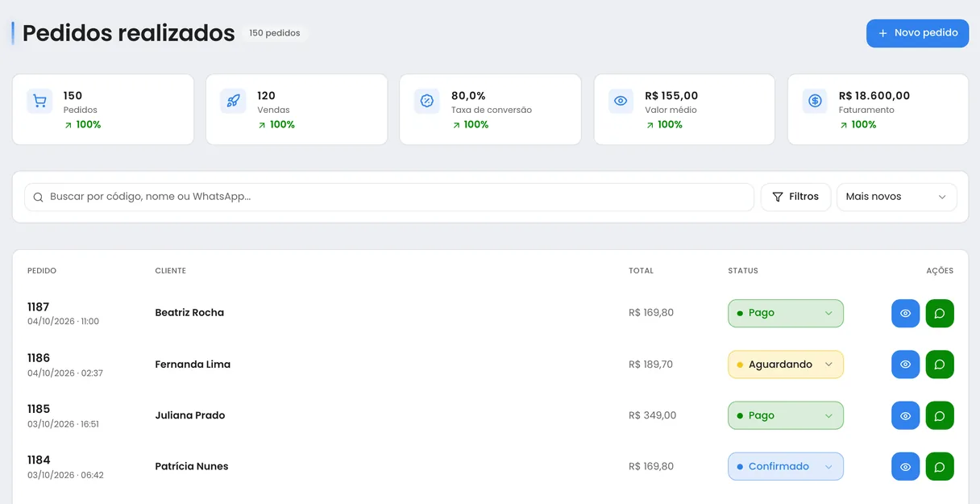Click the rocket icon on Vendas card
The image size is (980, 504).
233,101
